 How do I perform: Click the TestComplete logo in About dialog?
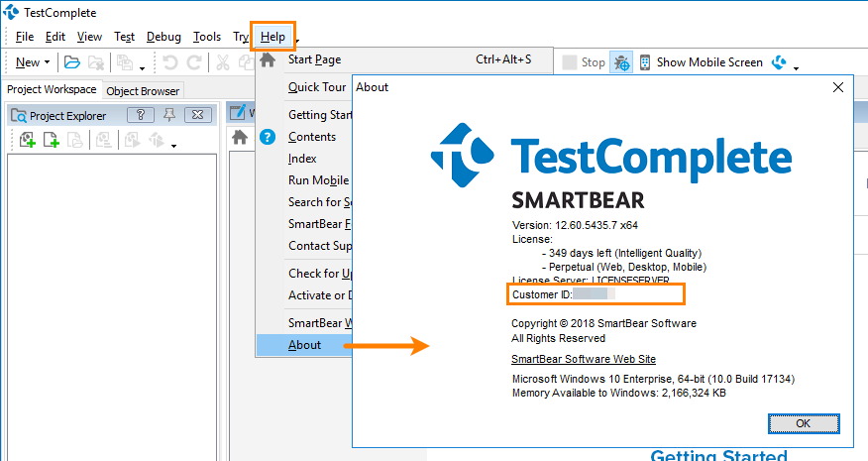coord(611,155)
